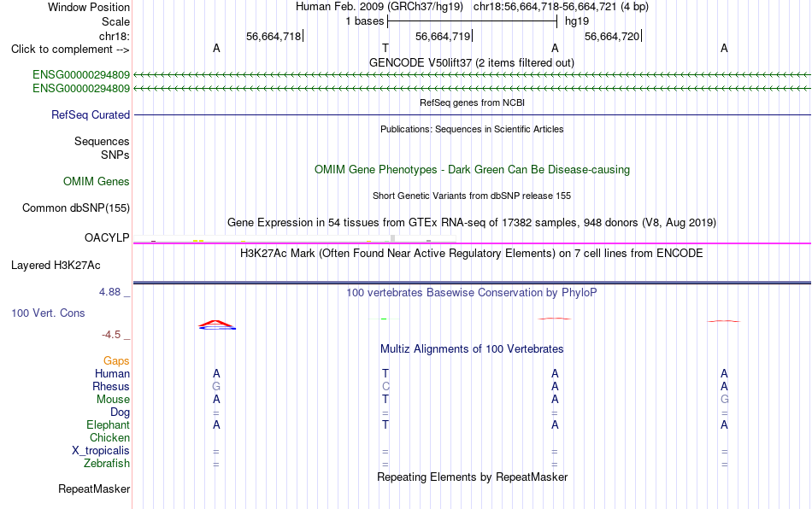
Task: Click the chr18: base position label
Action: click(114, 36)
